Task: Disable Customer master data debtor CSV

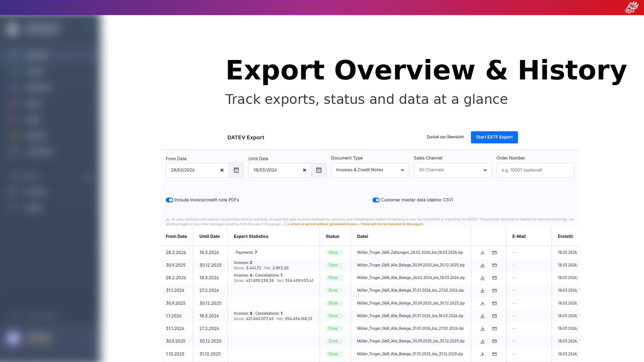Action: (x=376, y=200)
